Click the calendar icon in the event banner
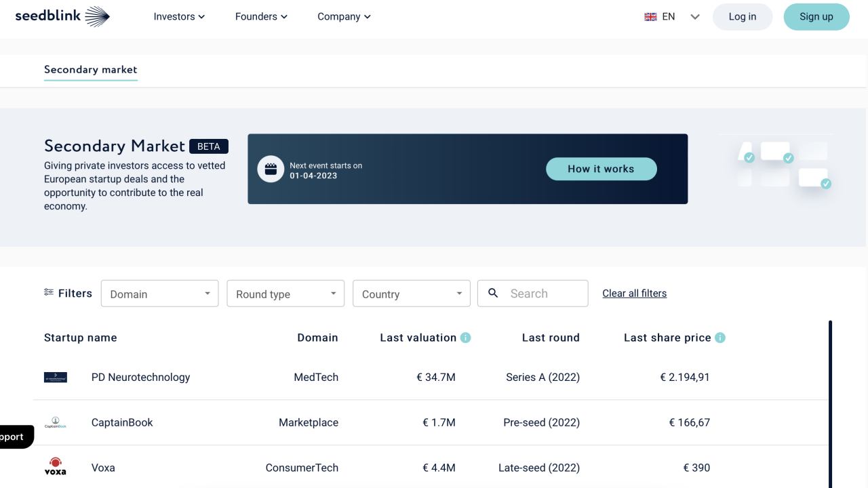 point(271,169)
